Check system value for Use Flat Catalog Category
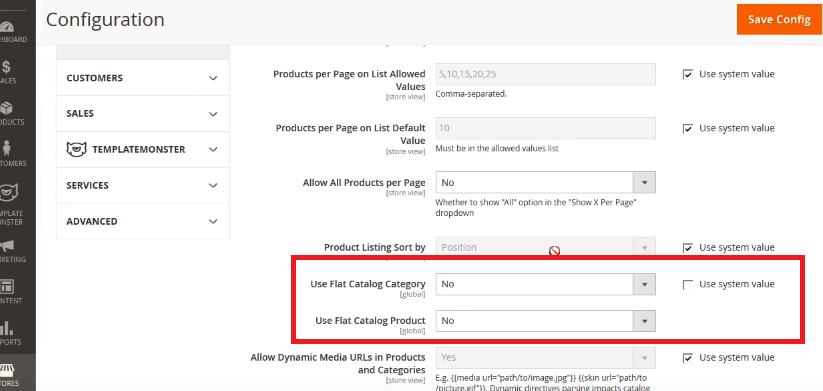 click(688, 284)
